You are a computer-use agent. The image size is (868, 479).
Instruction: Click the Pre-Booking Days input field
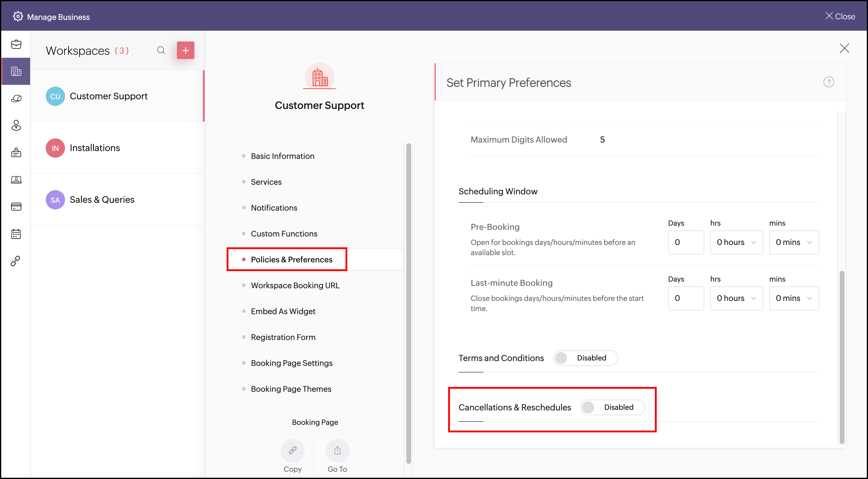(685, 242)
